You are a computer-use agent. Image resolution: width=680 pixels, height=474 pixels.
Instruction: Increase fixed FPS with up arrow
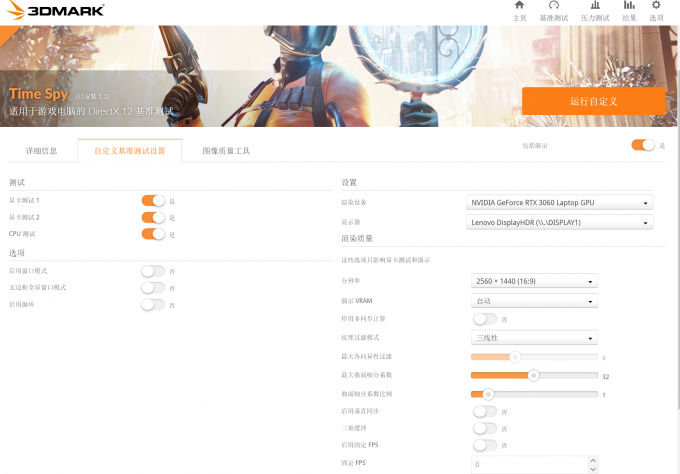593,460
